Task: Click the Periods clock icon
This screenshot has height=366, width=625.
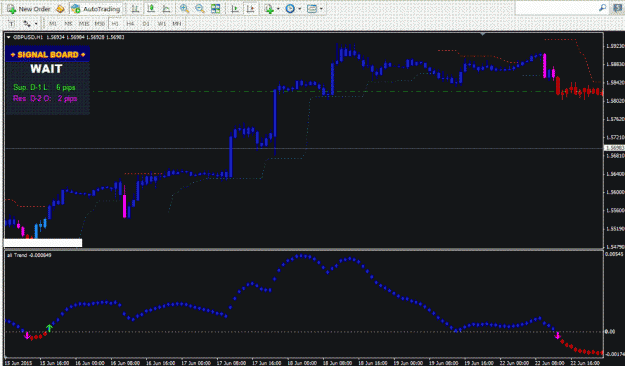Action: coord(290,9)
